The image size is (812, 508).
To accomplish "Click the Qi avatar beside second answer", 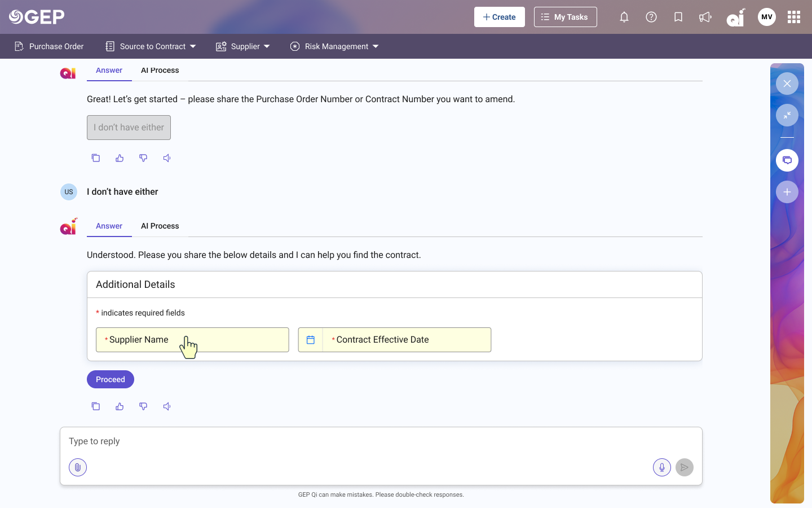I will (x=68, y=226).
